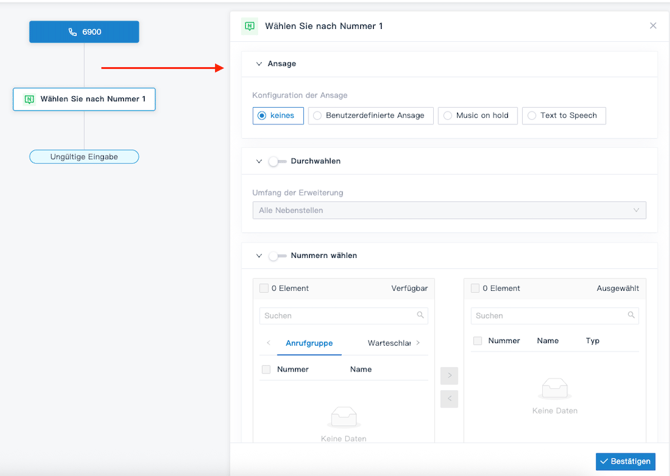This screenshot has height=476, width=670.
Task: Choose Benutzerdefinierte Ansage radio option
Action: 371,116
